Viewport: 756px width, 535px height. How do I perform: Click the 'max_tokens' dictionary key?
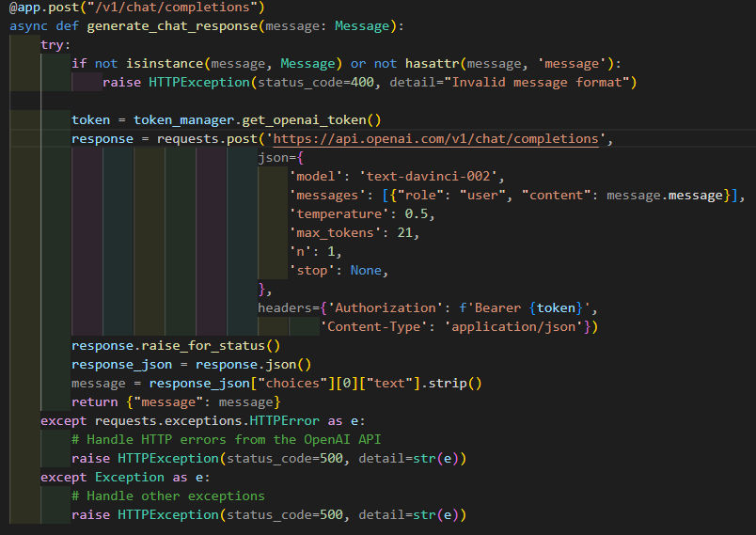(335, 233)
